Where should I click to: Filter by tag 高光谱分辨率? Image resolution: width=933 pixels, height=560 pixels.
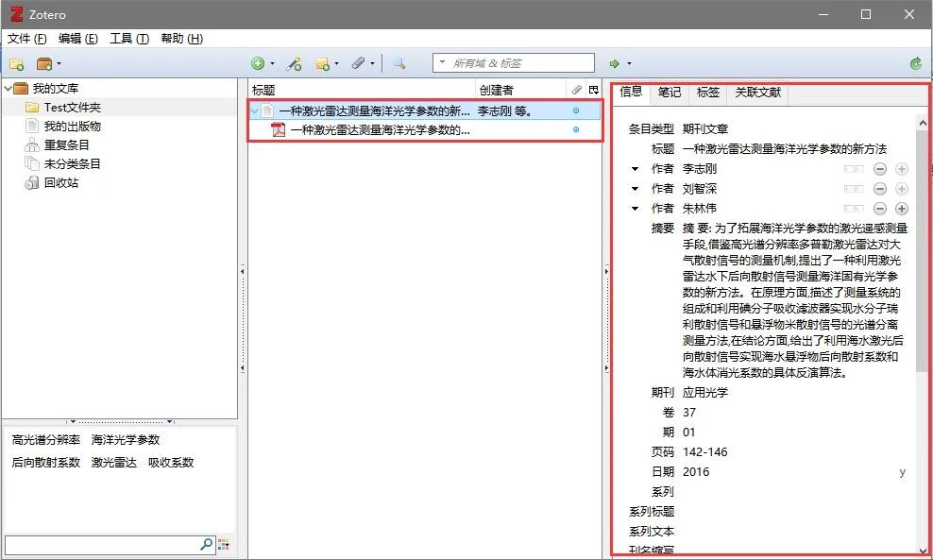pos(46,440)
